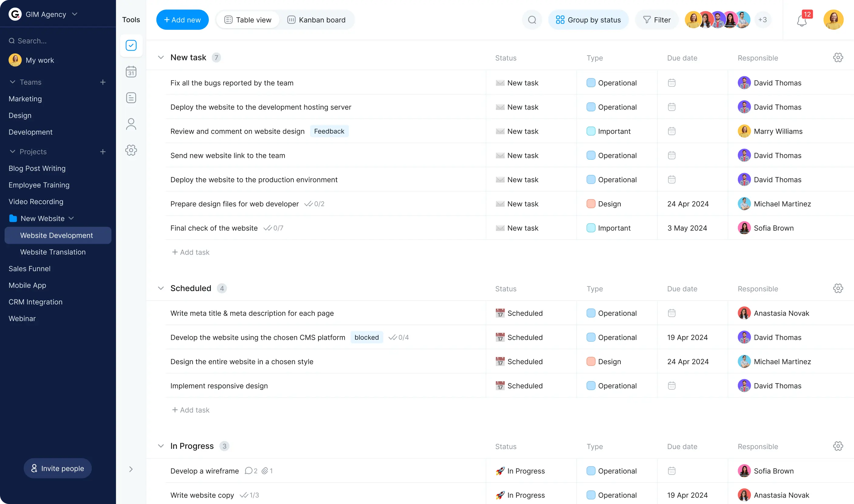Add a new team with plus icon
Image resolution: width=854 pixels, height=504 pixels.
(103, 82)
